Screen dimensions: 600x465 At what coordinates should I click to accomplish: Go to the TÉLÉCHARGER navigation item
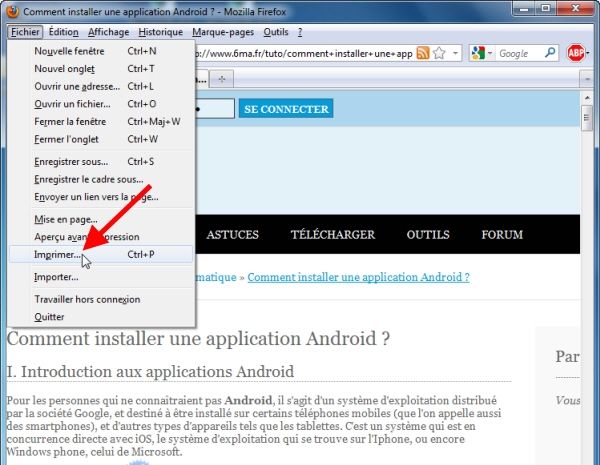332,235
